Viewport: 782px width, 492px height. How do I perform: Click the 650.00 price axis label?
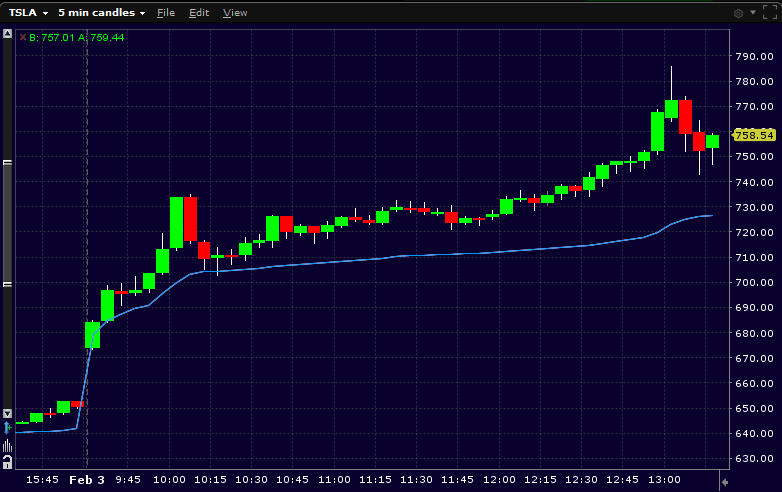755,408
